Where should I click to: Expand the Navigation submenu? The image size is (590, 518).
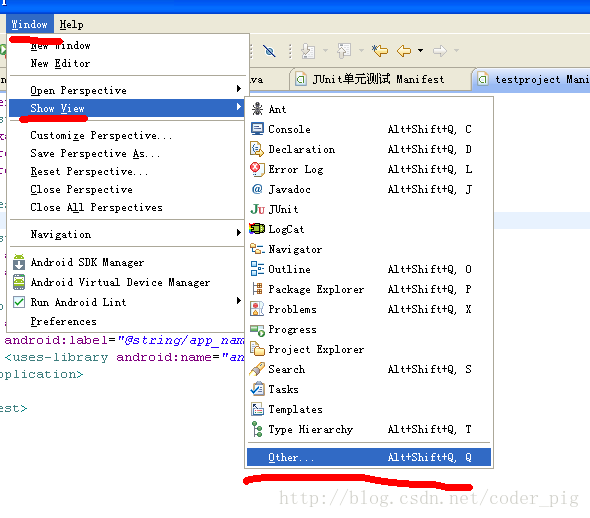(x=127, y=234)
